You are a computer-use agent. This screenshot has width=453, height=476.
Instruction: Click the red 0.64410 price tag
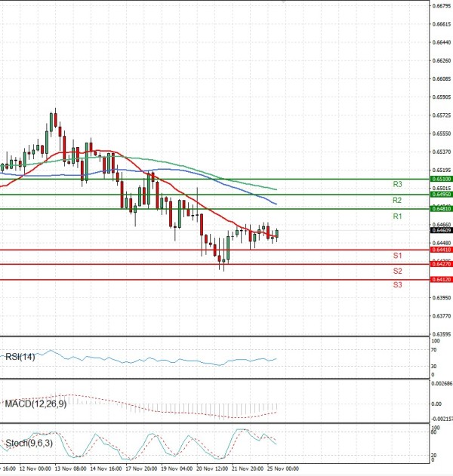pyautogui.click(x=441, y=250)
